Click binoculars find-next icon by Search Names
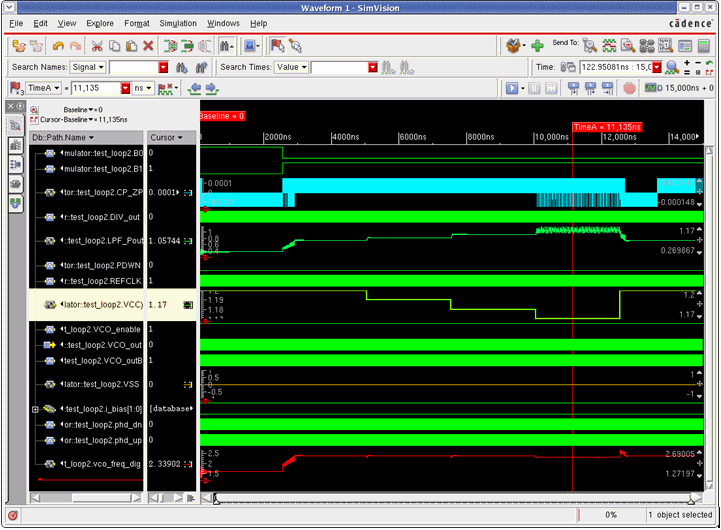Image resolution: width=721 pixels, height=530 pixels. click(182, 67)
